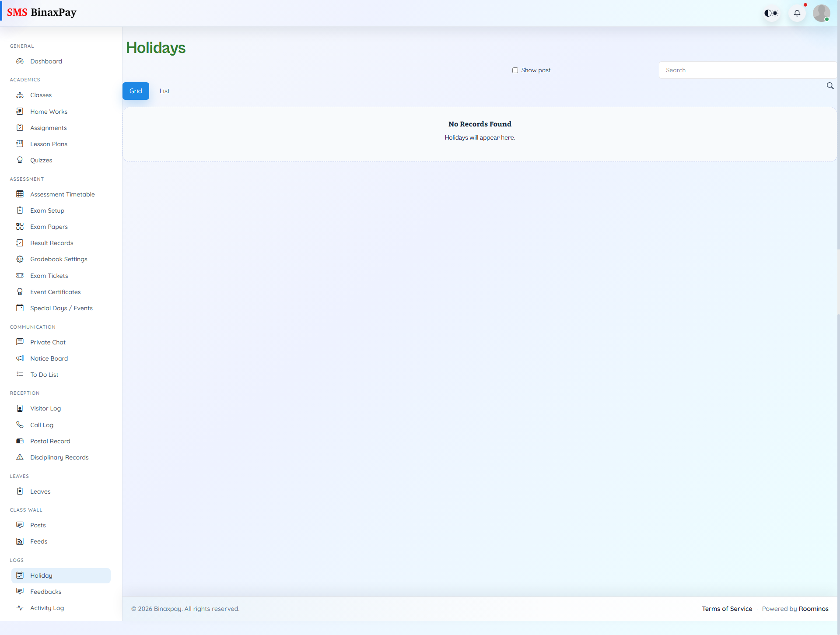Click the profile avatar in the top bar

coord(822,13)
